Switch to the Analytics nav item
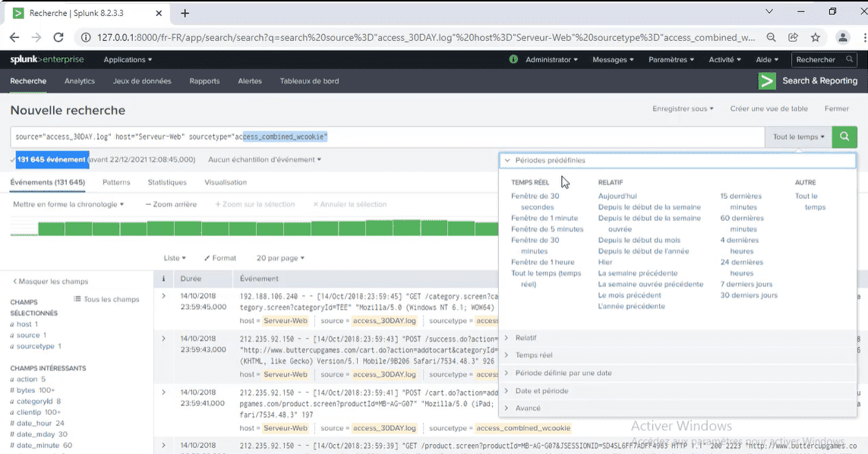The height and width of the screenshot is (454, 868). 80,80
